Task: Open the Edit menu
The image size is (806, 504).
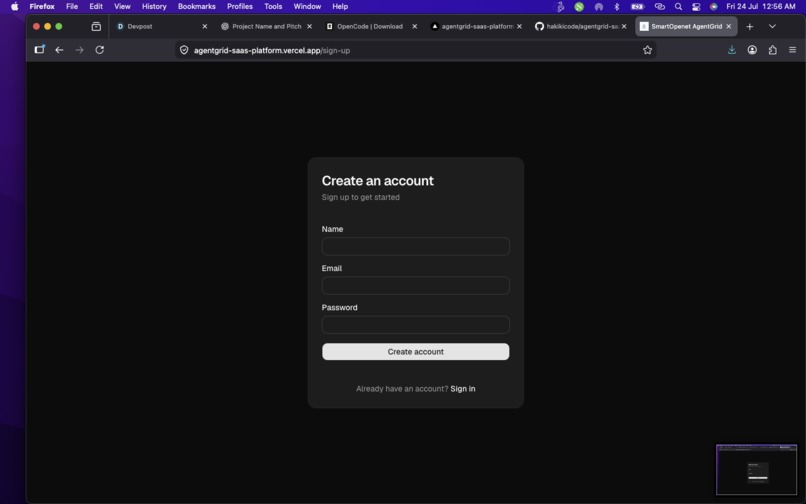Action: point(96,6)
